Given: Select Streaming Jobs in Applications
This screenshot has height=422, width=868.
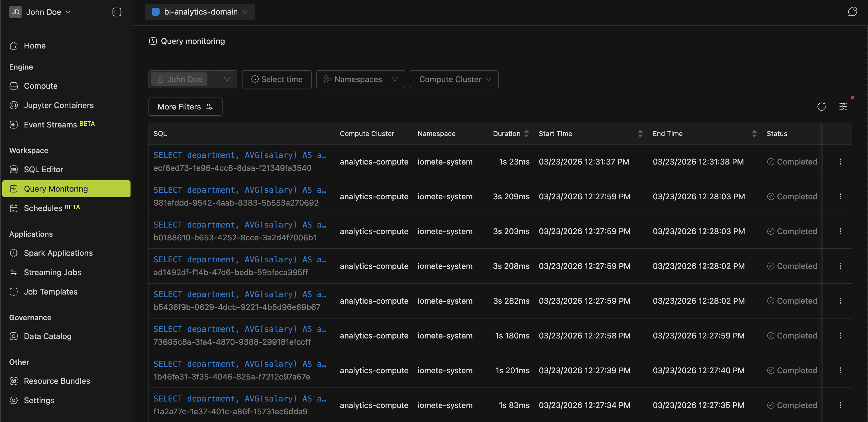Looking at the screenshot, I should pyautogui.click(x=52, y=272).
